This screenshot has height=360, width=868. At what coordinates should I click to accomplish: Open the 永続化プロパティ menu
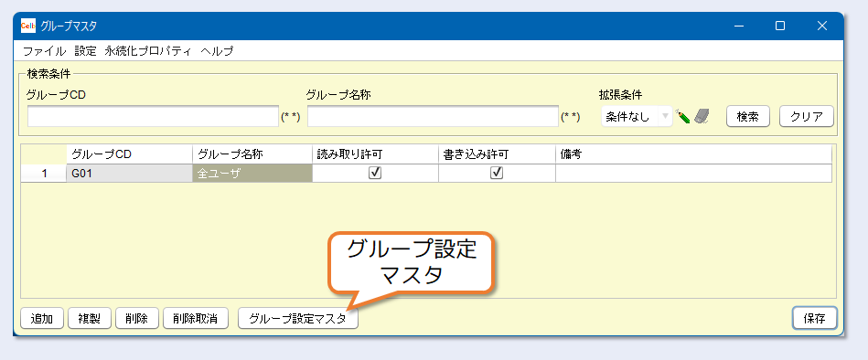(x=148, y=51)
